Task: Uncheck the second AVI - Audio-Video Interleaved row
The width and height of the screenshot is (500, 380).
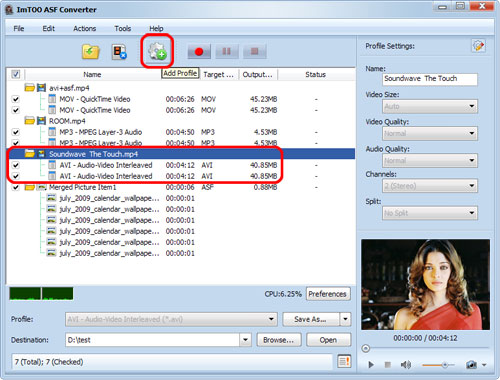Action: pos(16,176)
